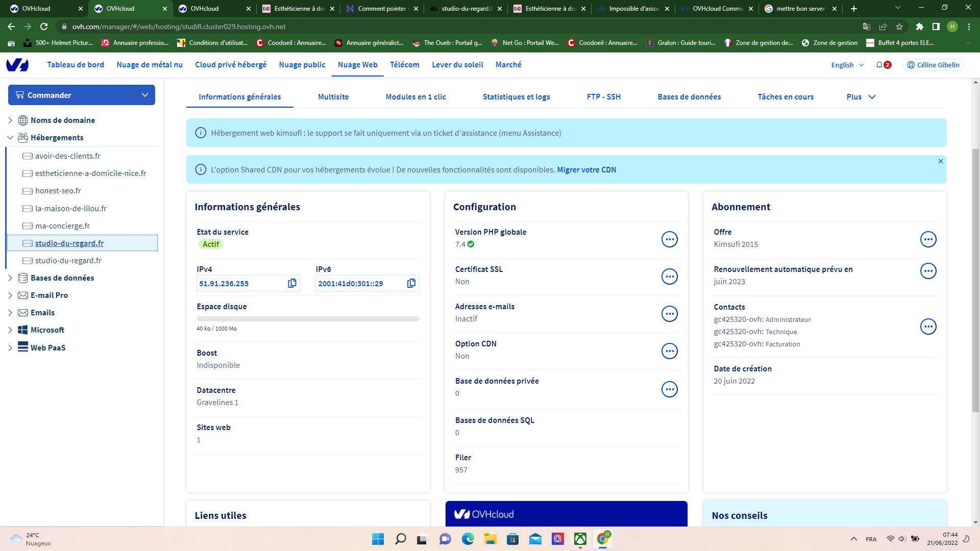The height and width of the screenshot is (551, 980).
Task: Open Option CDN actions menu
Action: [670, 351]
